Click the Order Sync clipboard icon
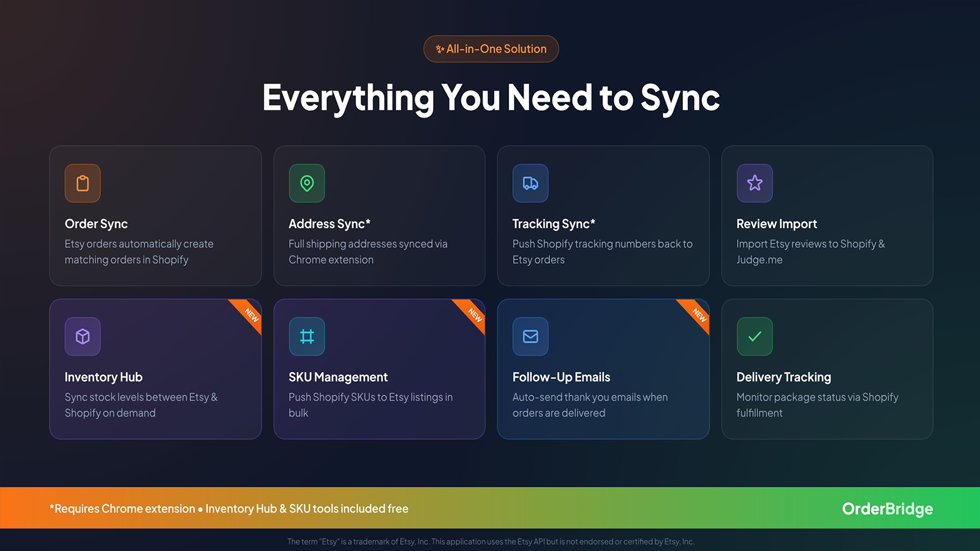The width and height of the screenshot is (980, 551). (x=83, y=183)
